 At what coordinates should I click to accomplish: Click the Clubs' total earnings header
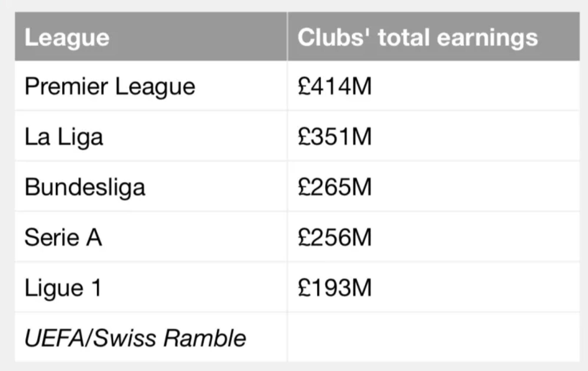pyautogui.click(x=417, y=37)
